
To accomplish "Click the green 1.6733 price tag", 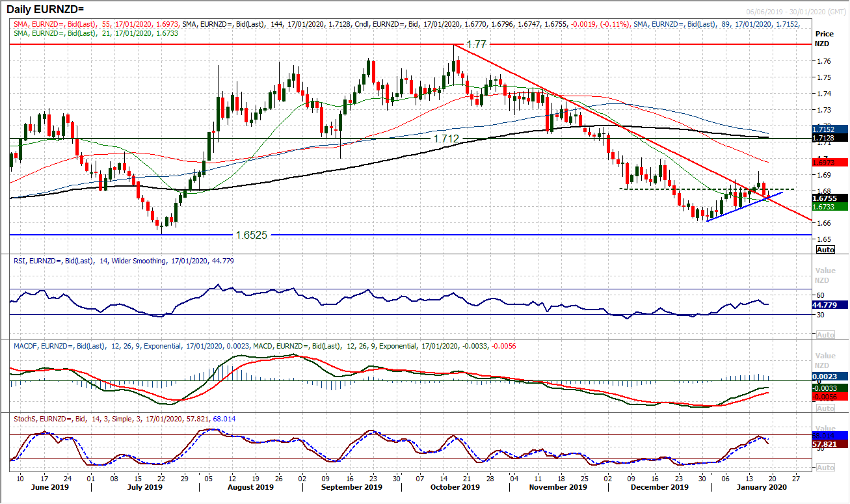I will pos(825,206).
